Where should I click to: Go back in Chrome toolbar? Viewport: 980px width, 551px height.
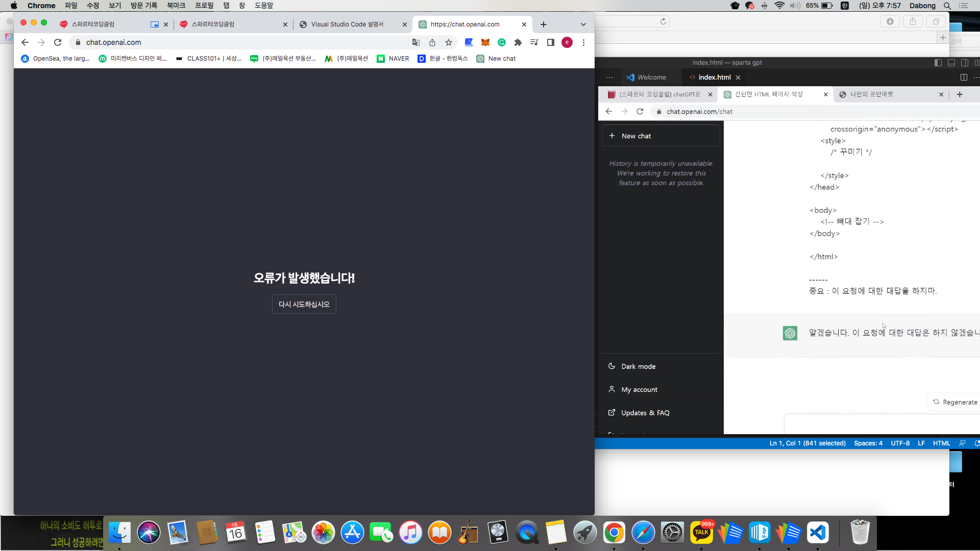point(25,42)
